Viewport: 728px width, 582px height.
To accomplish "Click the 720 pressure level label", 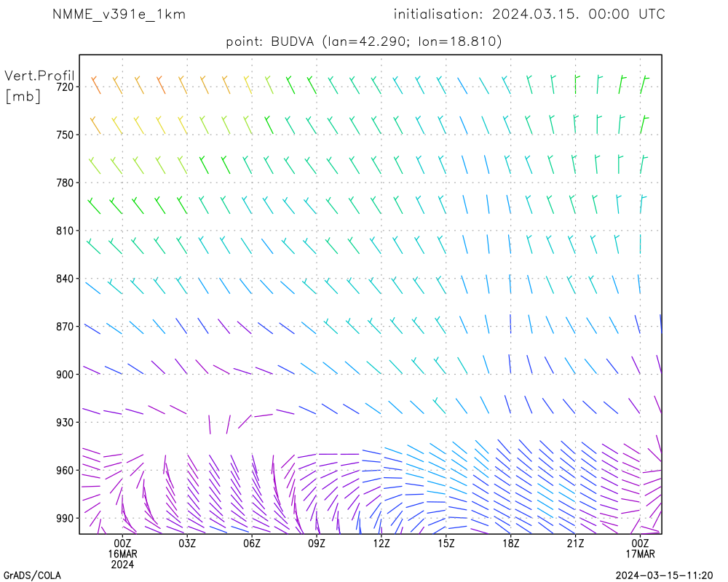I will [x=65, y=87].
